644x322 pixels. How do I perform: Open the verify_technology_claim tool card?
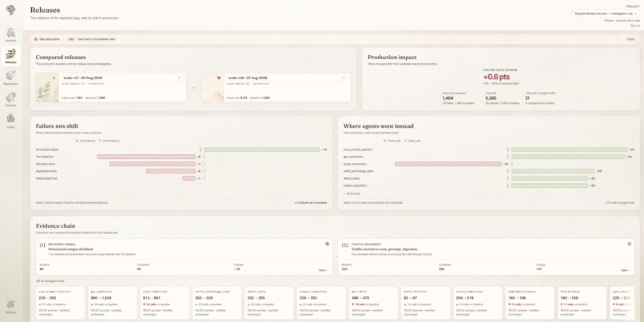click(x=216, y=303)
